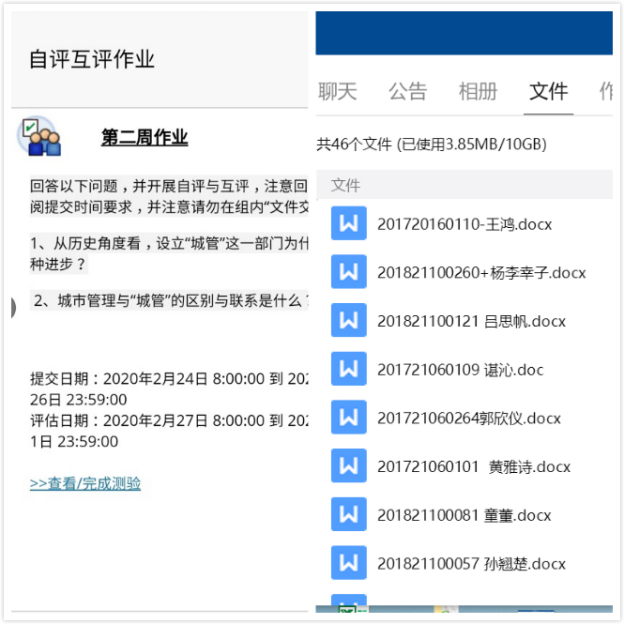This screenshot has width=624, height=624.
Task: Click the Word icon beside 201821100121 吕思帆.docx
Action: coord(348,321)
